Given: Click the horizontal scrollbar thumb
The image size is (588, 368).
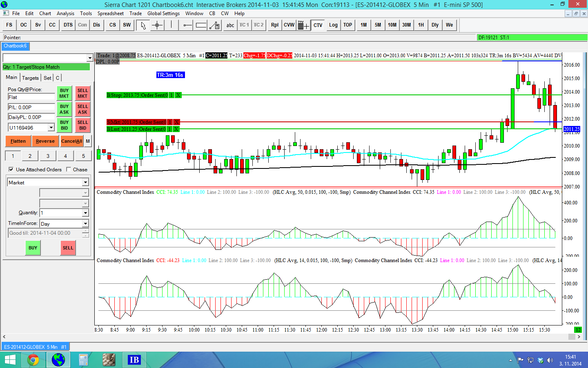Looking at the screenshot, I should click(572, 337).
